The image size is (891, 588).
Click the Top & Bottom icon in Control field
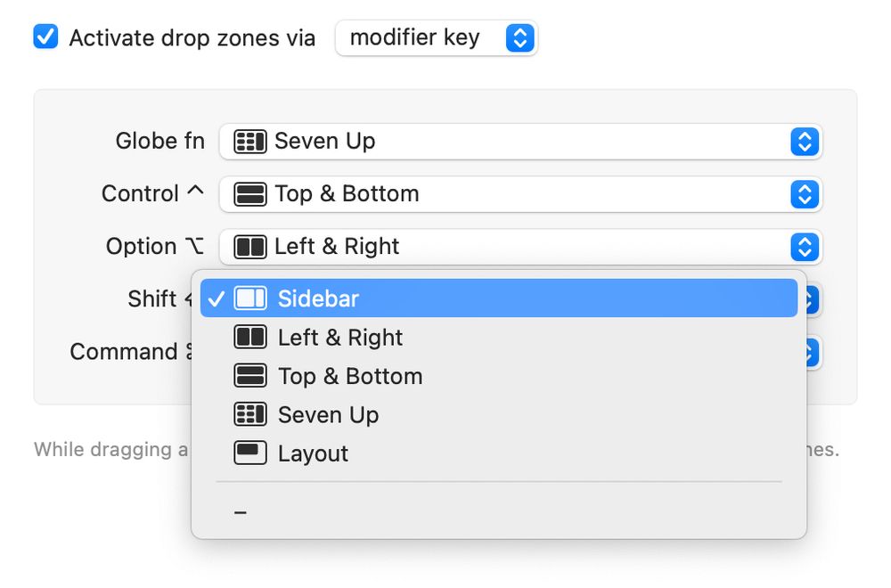[250, 194]
